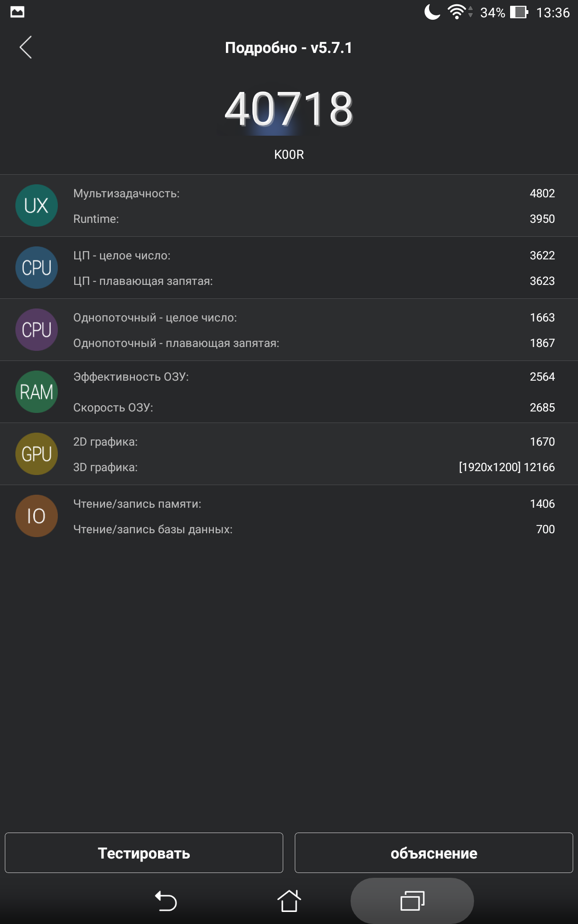Tap the Чтение/запись базы данных row
578x924 pixels.
(313, 529)
